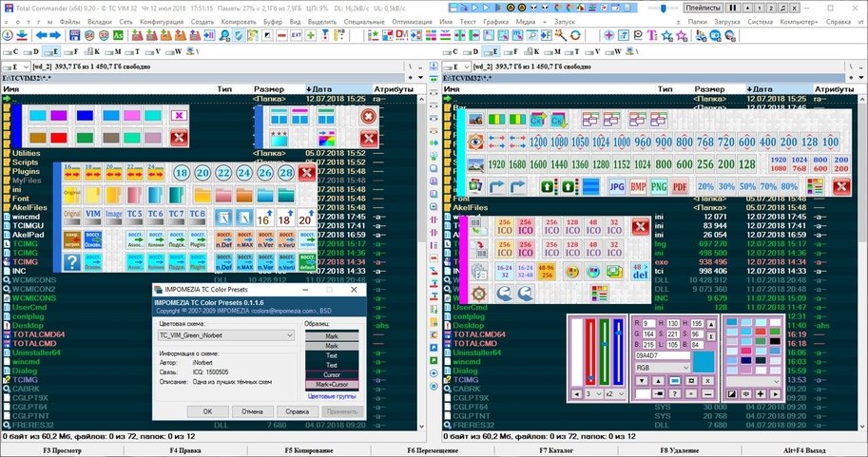Image resolution: width=868 pixels, height=457 pixels.
Task: Open left panel drive E dropdown
Action: [x=26, y=67]
